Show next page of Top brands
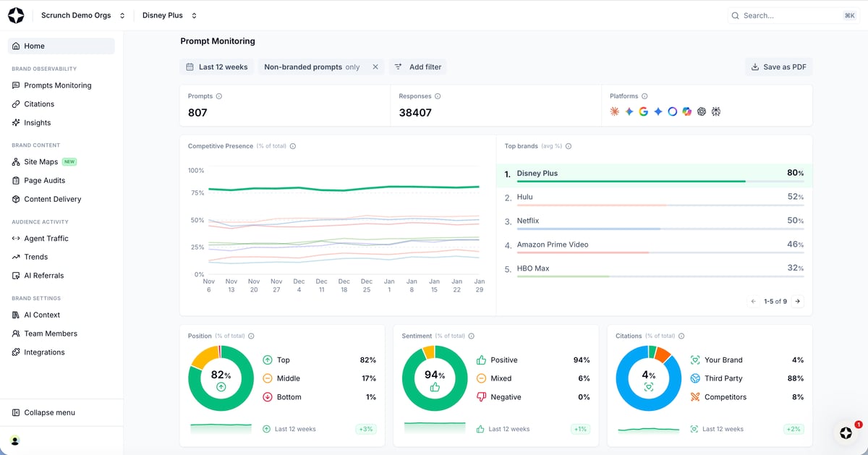This screenshot has width=868, height=455. 798,301
